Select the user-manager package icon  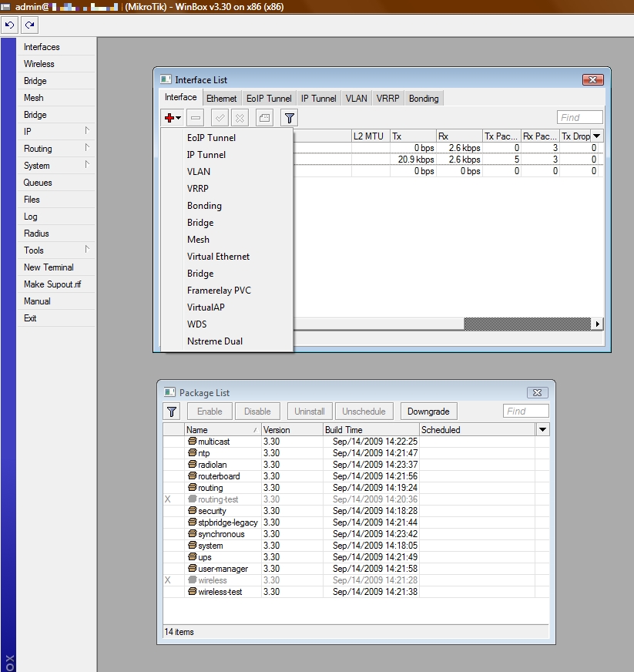193,568
